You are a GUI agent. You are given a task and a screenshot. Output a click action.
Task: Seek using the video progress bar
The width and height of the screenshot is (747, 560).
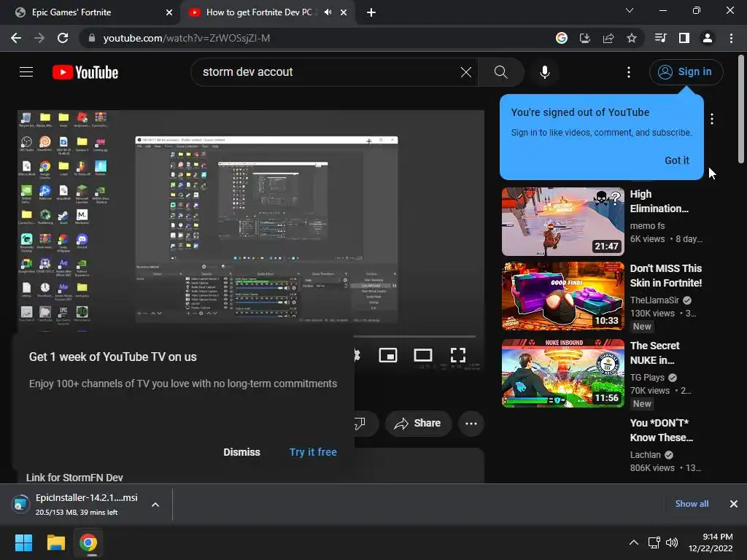[414, 337]
